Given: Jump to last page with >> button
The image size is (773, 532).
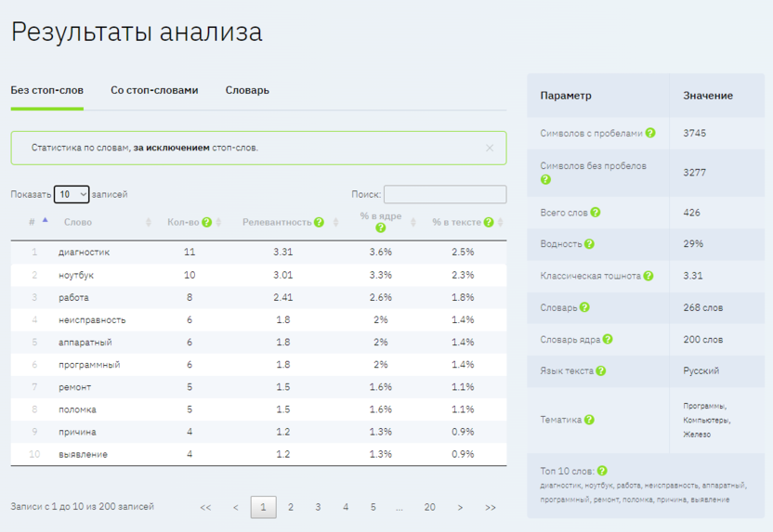Looking at the screenshot, I should tap(491, 508).
